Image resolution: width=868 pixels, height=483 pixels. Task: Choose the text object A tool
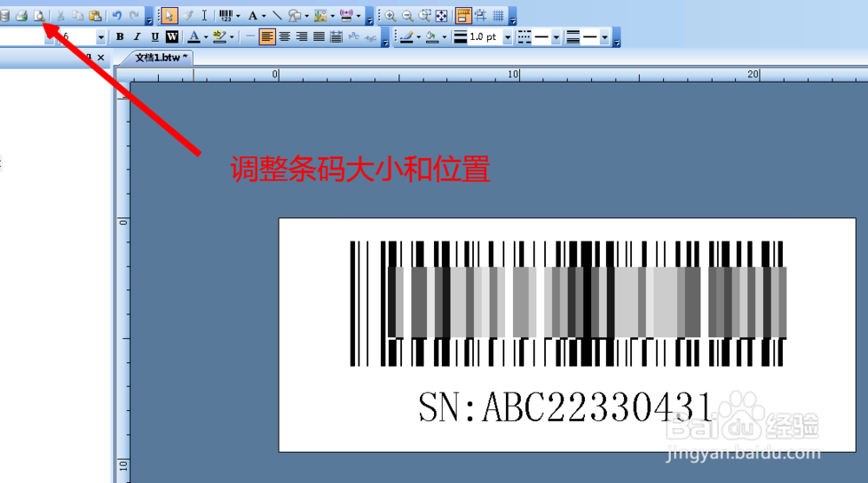click(x=253, y=16)
